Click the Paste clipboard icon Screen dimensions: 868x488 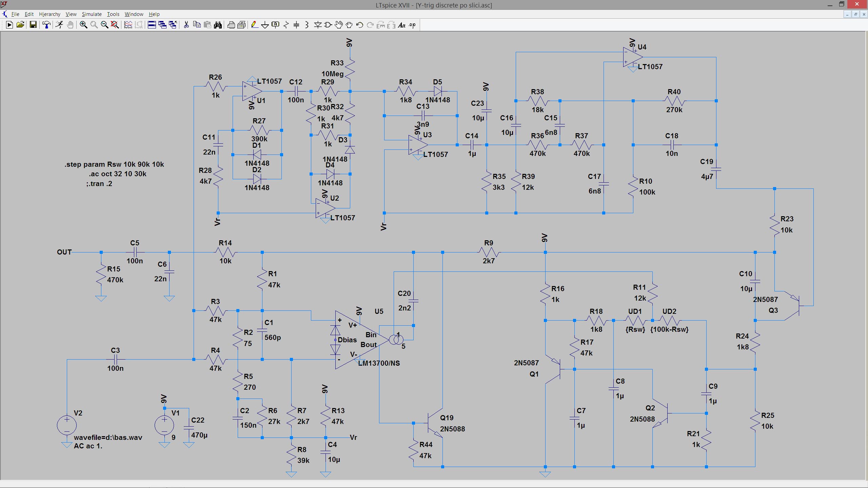208,25
